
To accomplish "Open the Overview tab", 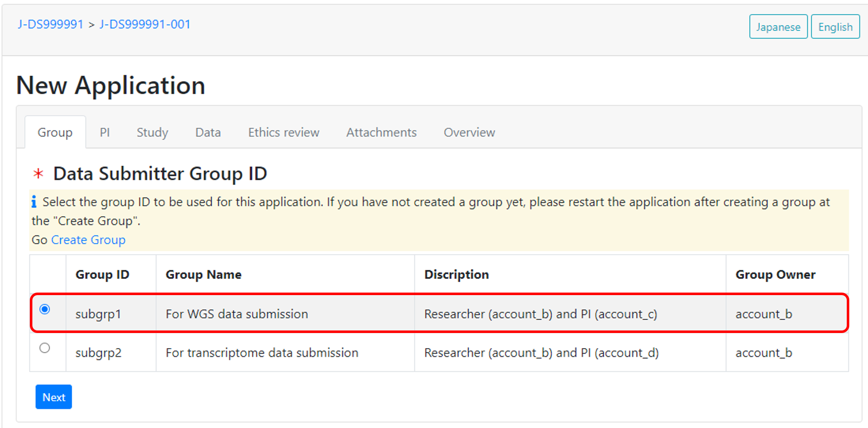I will tap(469, 132).
